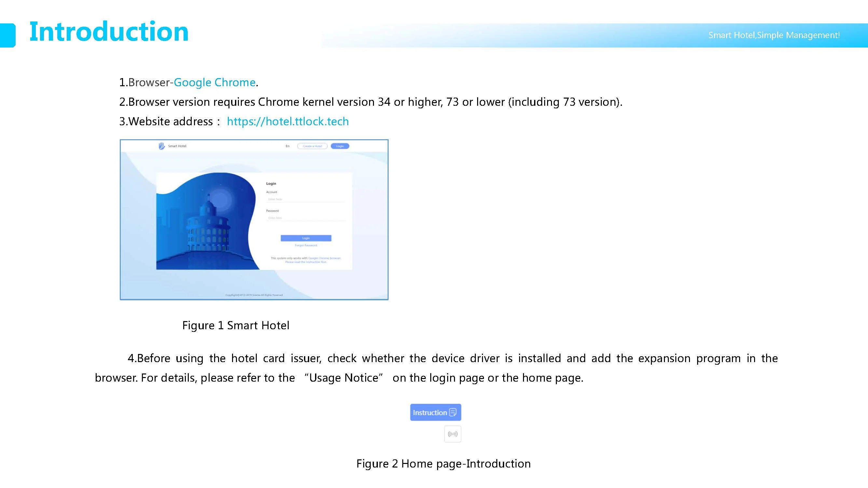Click the Smart Hotel hand logo icon
The height and width of the screenshot is (488, 868).
click(162, 146)
